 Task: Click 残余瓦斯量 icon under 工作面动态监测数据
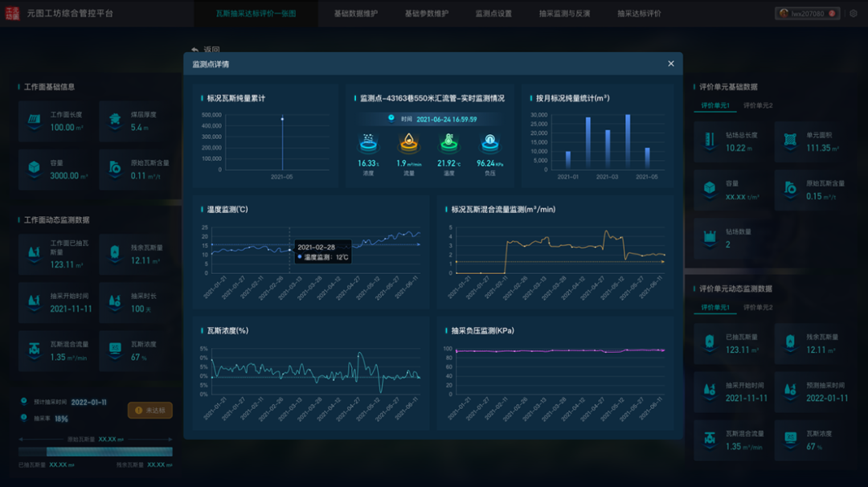tap(115, 253)
